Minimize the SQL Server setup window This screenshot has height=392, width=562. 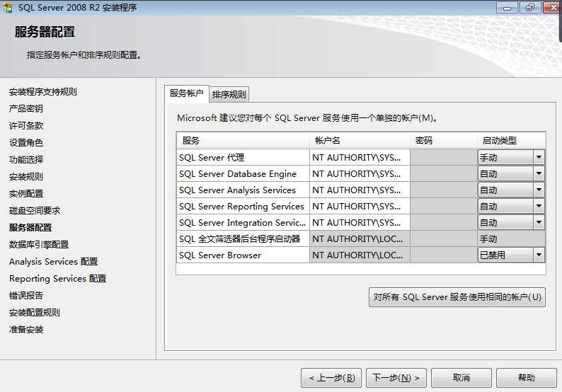(x=507, y=8)
